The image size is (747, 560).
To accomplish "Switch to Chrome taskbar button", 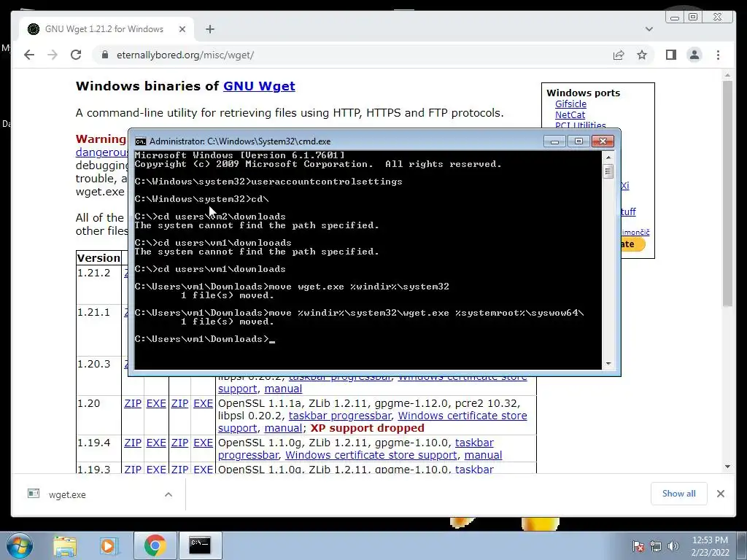I will (155, 545).
